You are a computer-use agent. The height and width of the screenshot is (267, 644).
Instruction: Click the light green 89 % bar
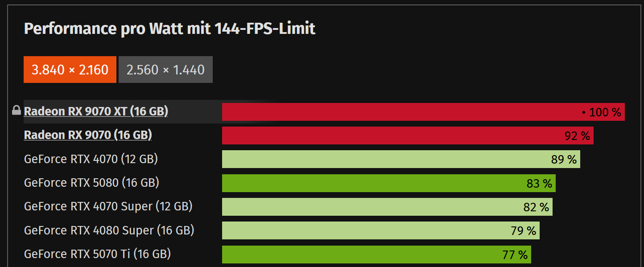pos(401,159)
